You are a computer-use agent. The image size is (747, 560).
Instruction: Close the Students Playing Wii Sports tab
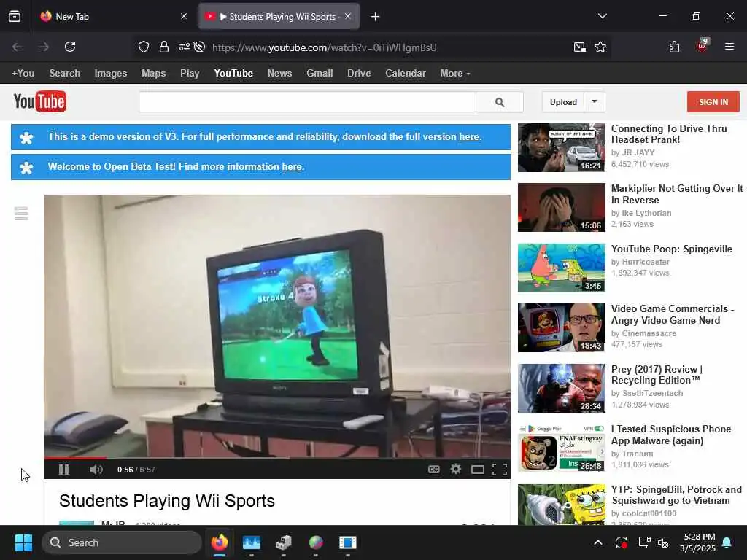pos(348,16)
